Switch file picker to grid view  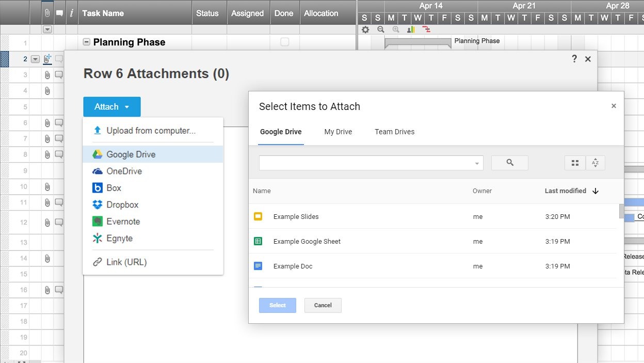click(575, 163)
